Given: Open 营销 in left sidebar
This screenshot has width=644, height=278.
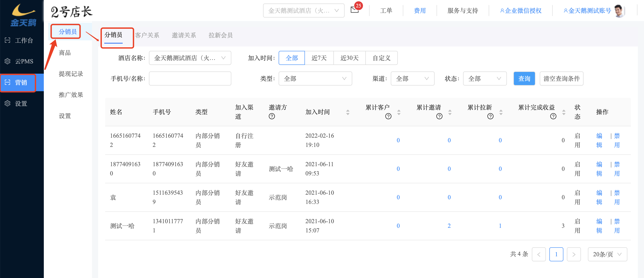Looking at the screenshot, I should [22, 83].
